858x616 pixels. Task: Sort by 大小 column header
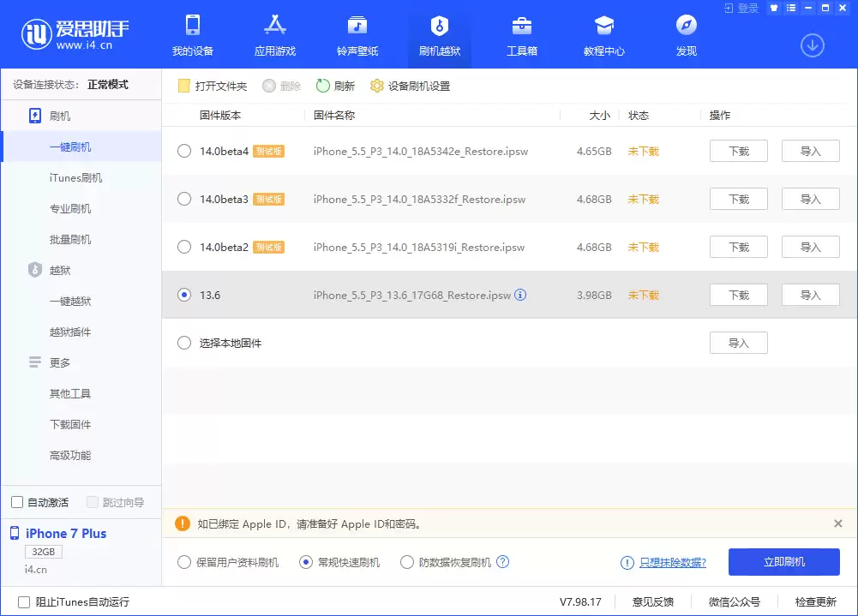[x=600, y=116]
